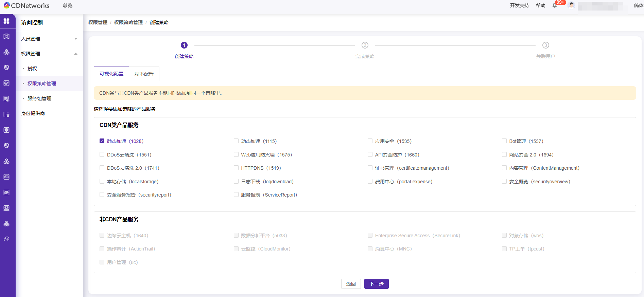Click 访问控制 sidebar title
The width and height of the screenshot is (644, 297).
click(x=32, y=22)
